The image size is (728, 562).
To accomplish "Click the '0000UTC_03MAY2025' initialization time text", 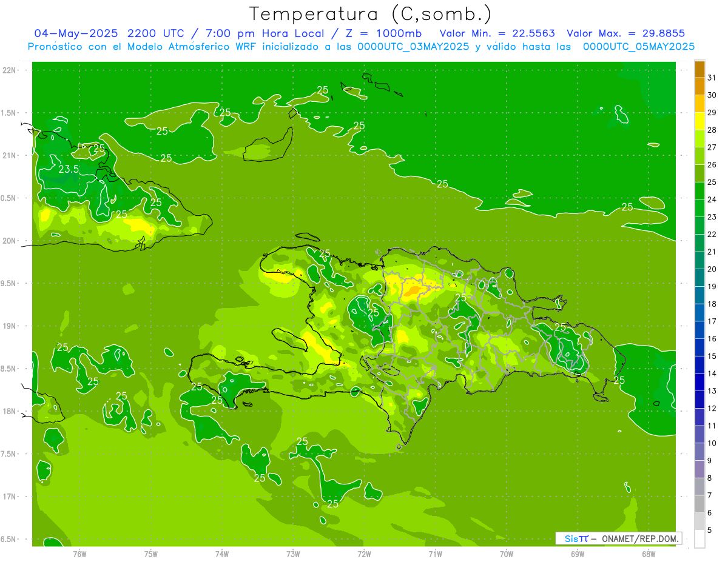I will (413, 47).
